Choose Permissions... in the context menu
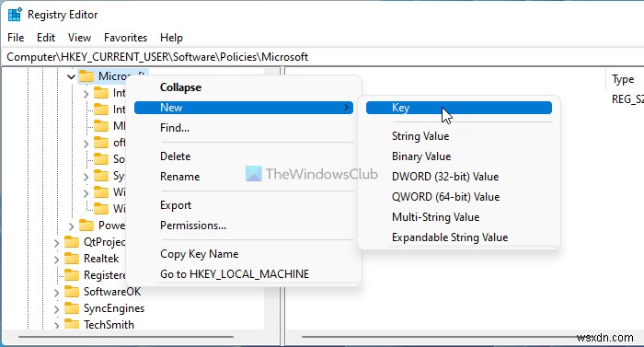The image size is (644, 347). coord(193,226)
